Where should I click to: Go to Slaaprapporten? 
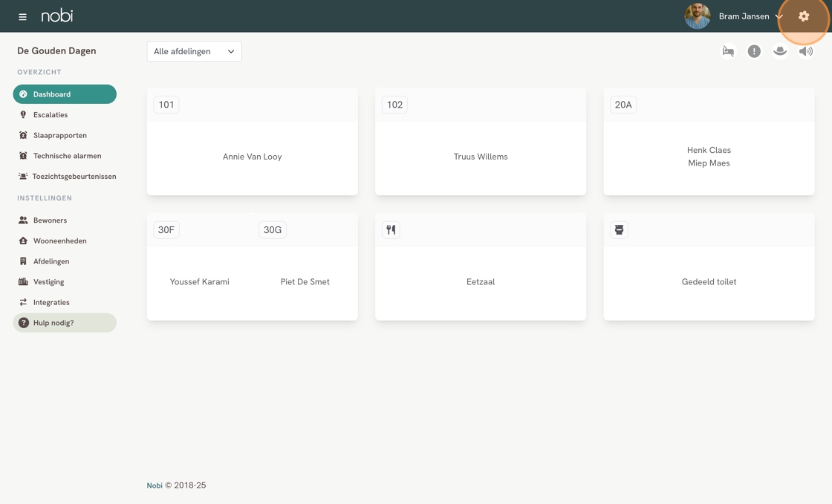pyautogui.click(x=59, y=136)
